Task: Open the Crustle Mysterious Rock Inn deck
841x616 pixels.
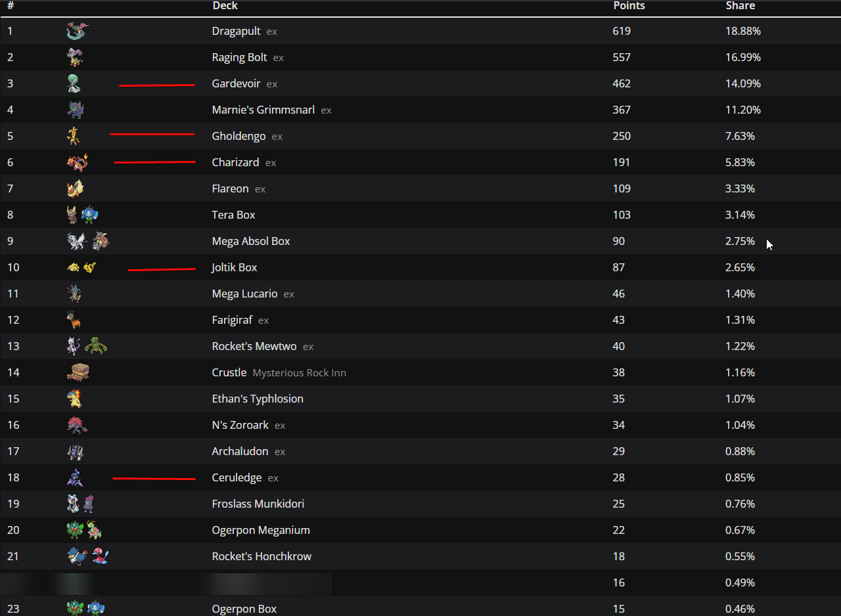Action: tap(279, 372)
